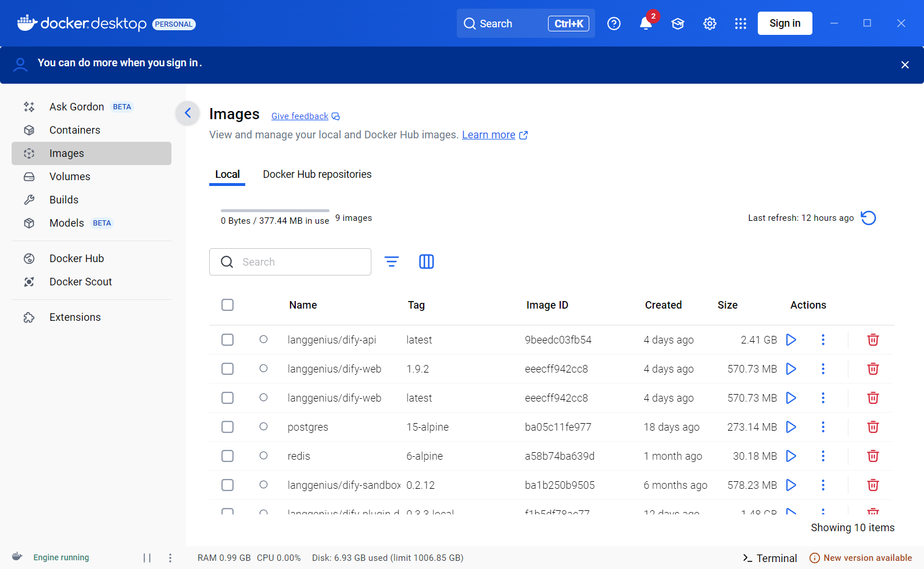924x569 pixels.
Task: Open Models in sidebar
Action: coord(91,223)
